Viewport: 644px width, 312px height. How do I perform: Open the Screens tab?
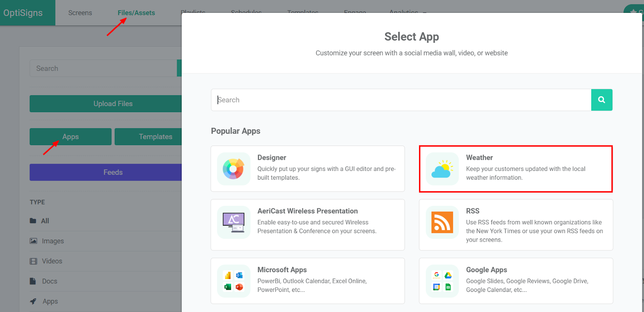(80, 13)
